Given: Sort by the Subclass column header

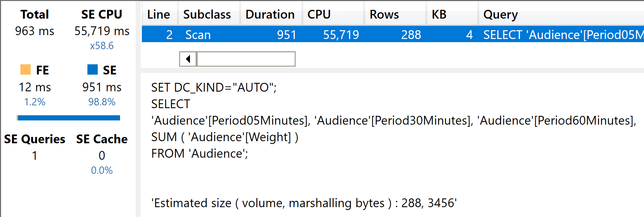Looking at the screenshot, I should point(207,15).
